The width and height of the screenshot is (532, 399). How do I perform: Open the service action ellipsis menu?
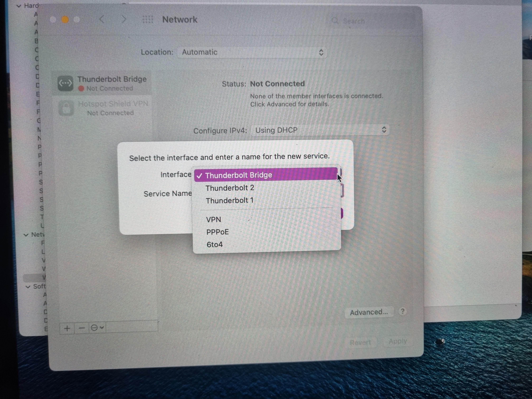(x=97, y=328)
